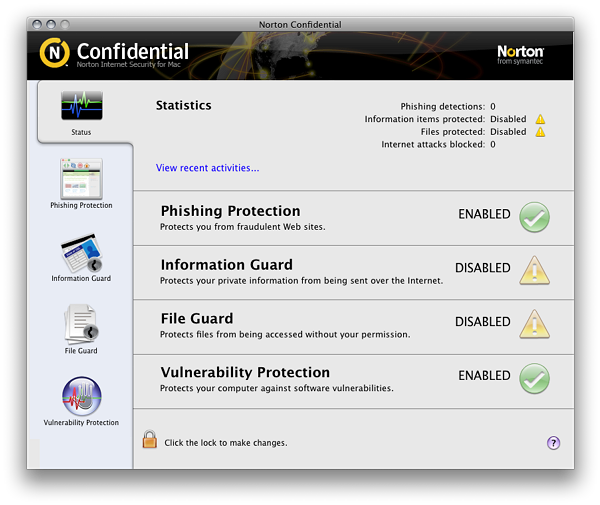Select the Phishing Protection heading row

[230, 211]
